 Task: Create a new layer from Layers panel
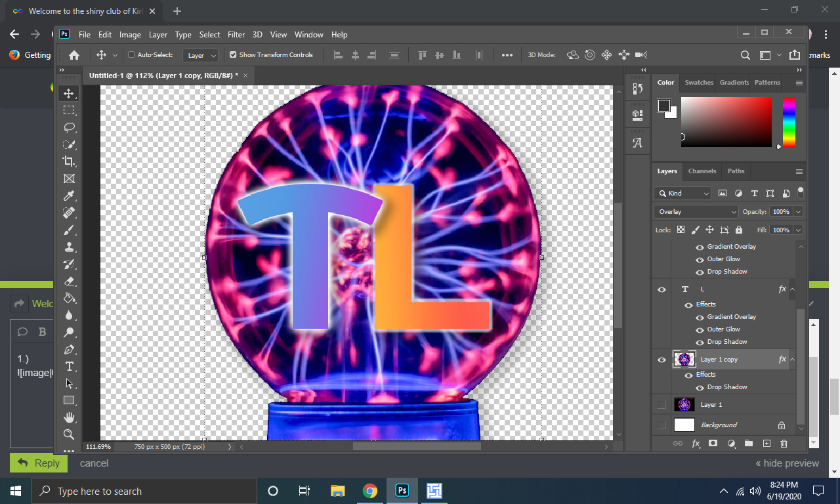click(766, 444)
